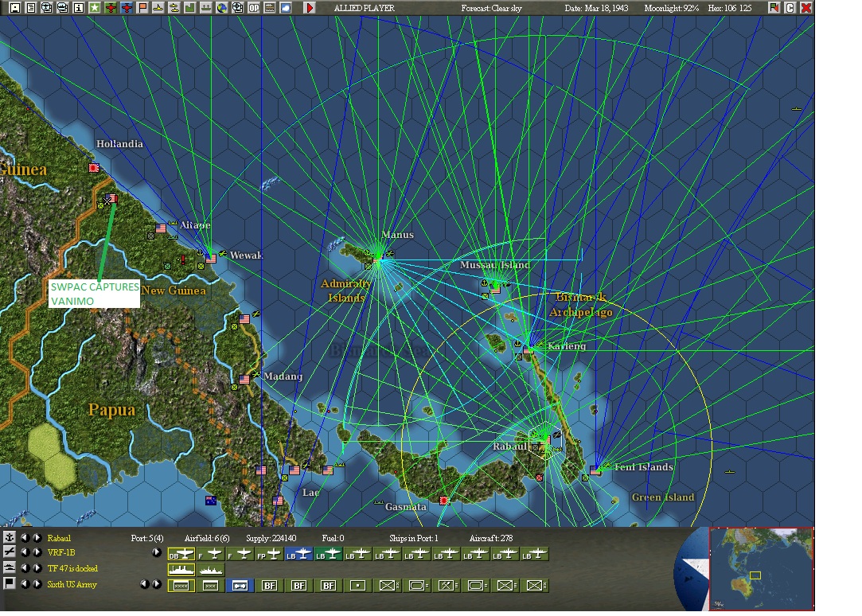Click the floppy-disk save game icon

coord(15,7)
